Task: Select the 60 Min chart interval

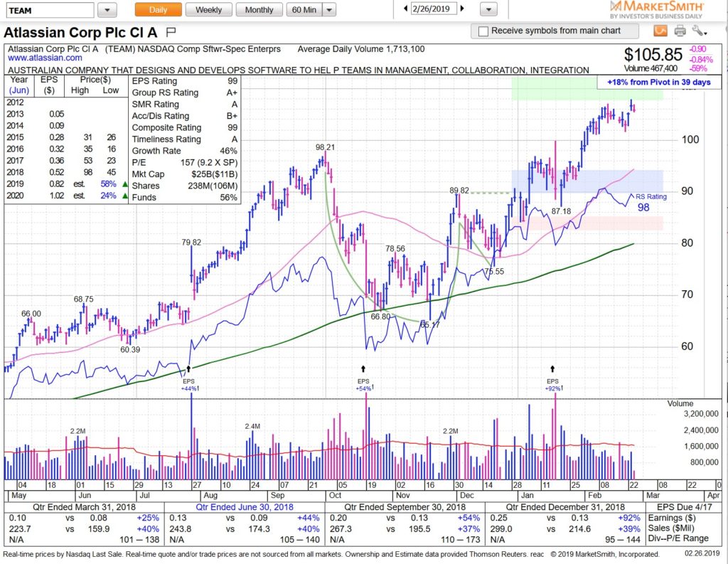Action: 304,10
